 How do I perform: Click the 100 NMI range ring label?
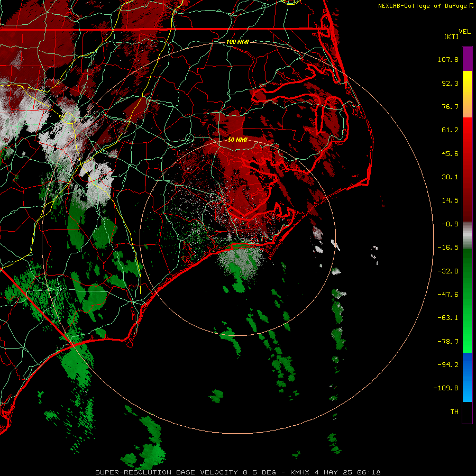[237, 42]
